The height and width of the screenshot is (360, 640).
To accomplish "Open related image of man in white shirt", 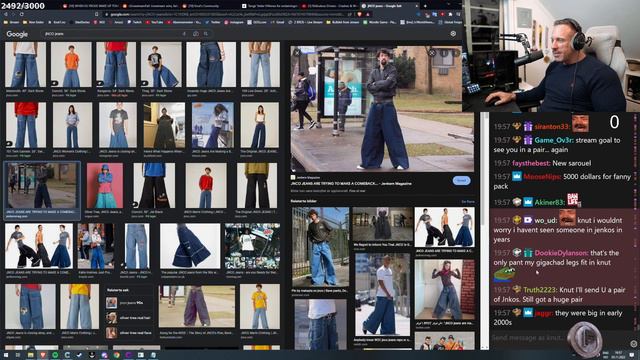I will [382, 294].
